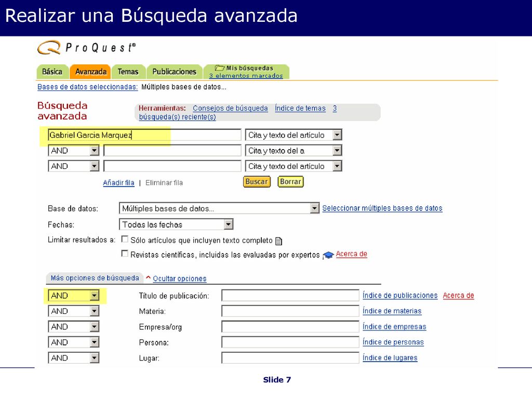Image resolution: width=532 pixels, height=399 pixels.
Task: Open the AND dropdown for Persona
Action: pyautogui.click(x=74, y=342)
